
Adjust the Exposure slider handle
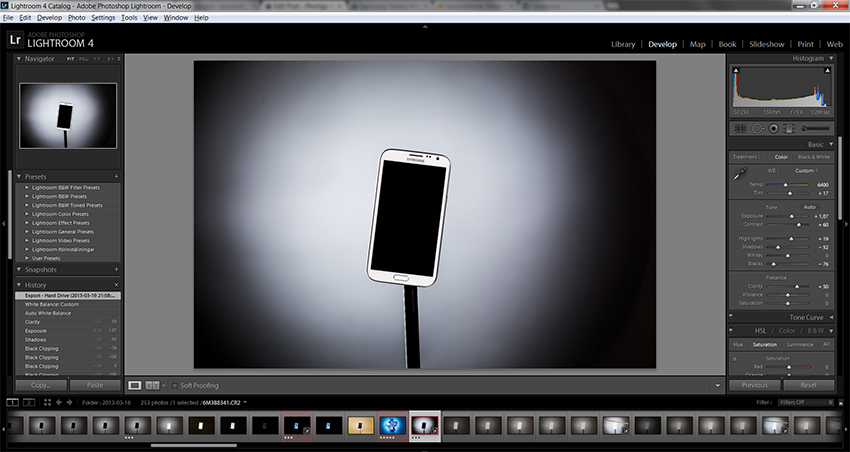pos(791,216)
